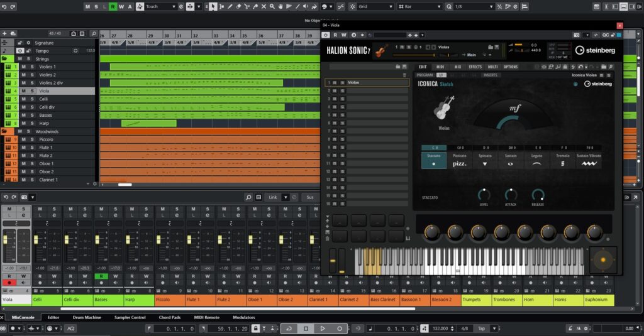Click the Undo arrow in top toolbar
The image size is (644, 336).
click(x=4, y=6)
